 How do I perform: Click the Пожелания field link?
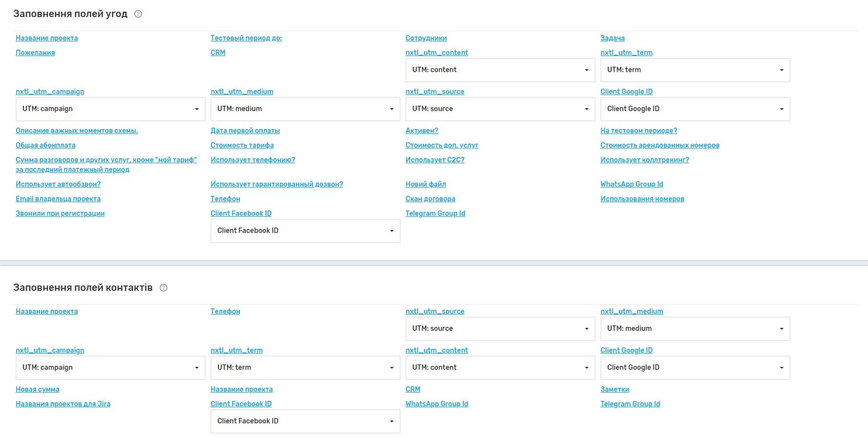tap(35, 53)
